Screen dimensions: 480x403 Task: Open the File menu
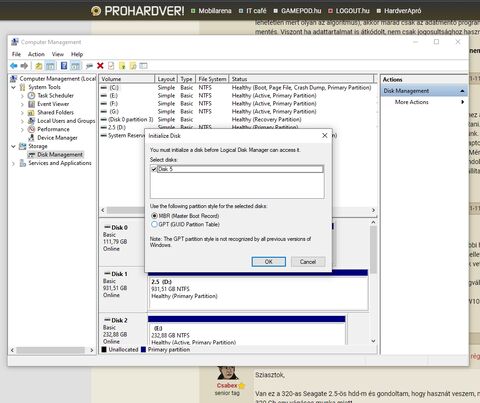click(x=16, y=54)
